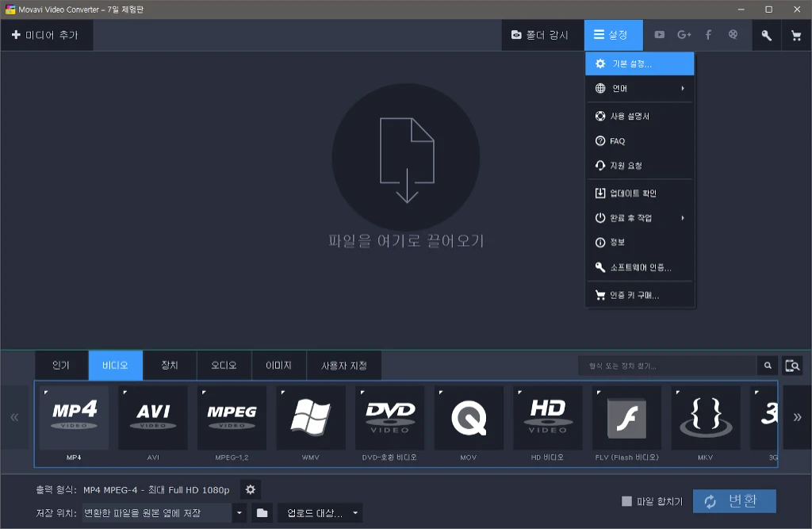Screen dimensions: 812x529
Task: Click the Facebook icon in the top toolbar
Action: [x=708, y=35]
